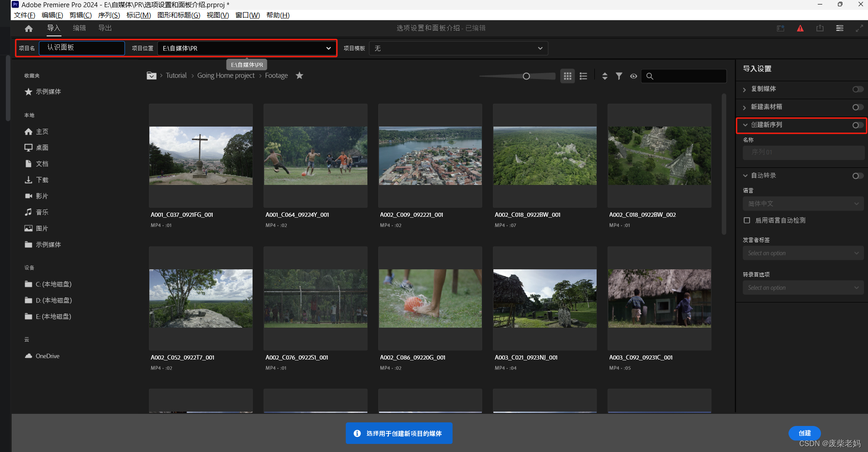Open 示例媒体 folder under local

pyautogui.click(x=43, y=245)
